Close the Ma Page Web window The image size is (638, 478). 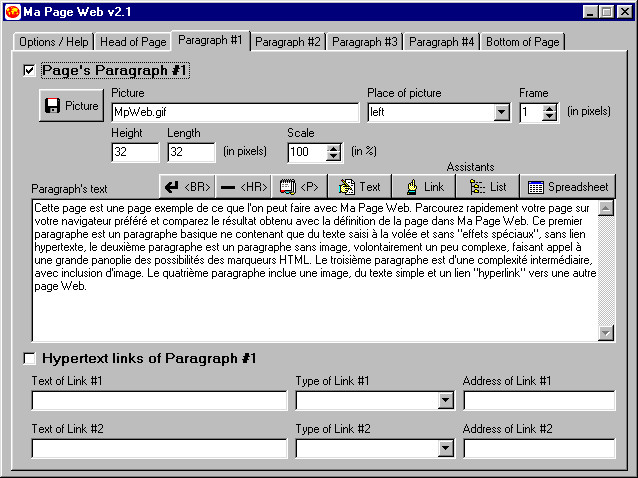(x=624, y=12)
